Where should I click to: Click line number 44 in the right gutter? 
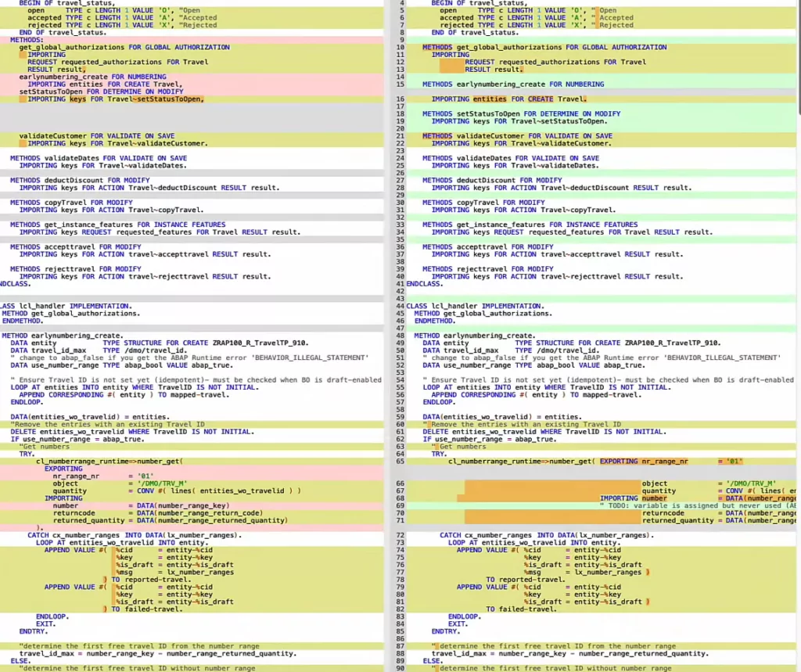(x=400, y=306)
